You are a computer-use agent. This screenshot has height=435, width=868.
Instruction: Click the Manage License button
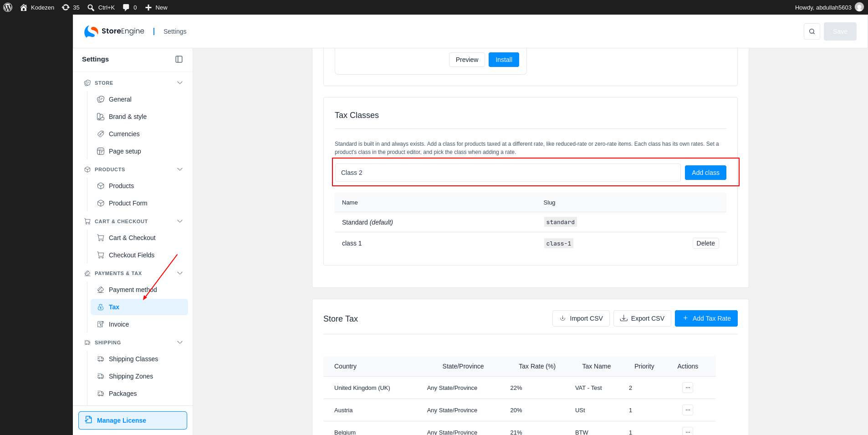click(133, 420)
